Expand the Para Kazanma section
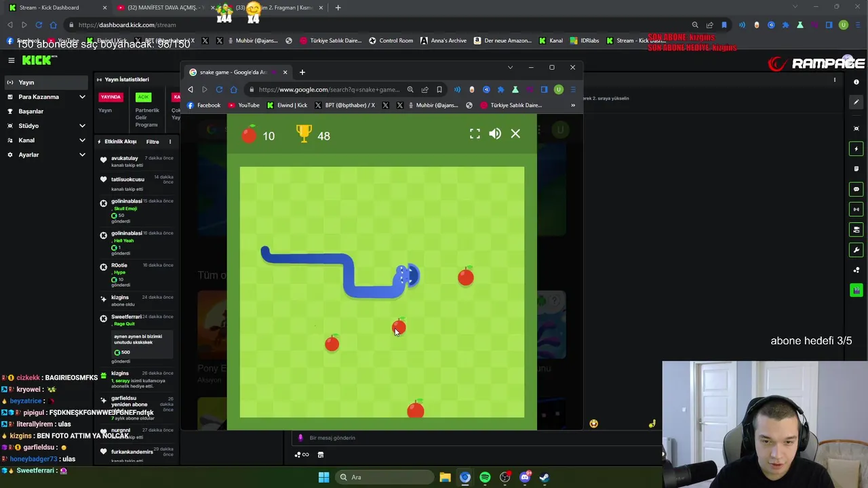This screenshot has height=488, width=868. click(46, 97)
